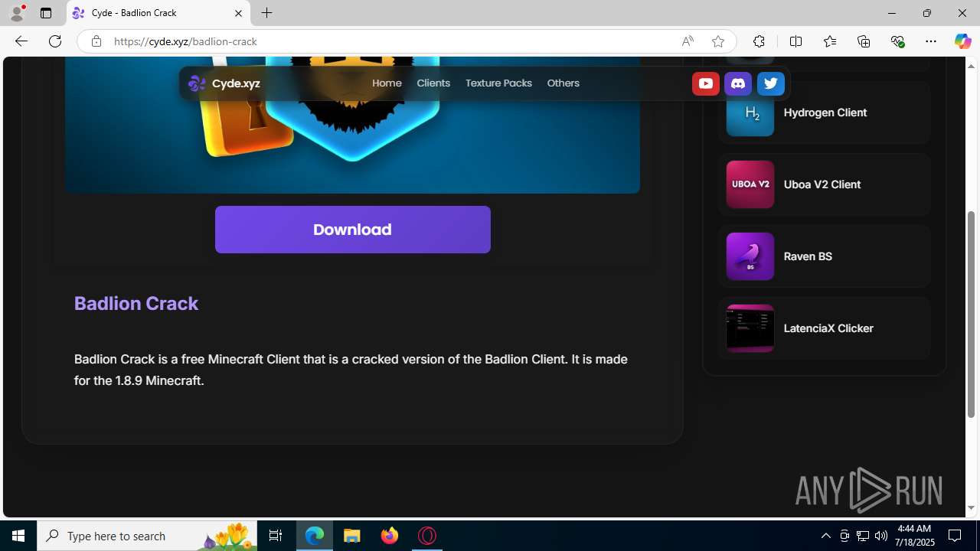The image size is (980, 551).
Task: Open tab actions menu
Action: pos(46,13)
